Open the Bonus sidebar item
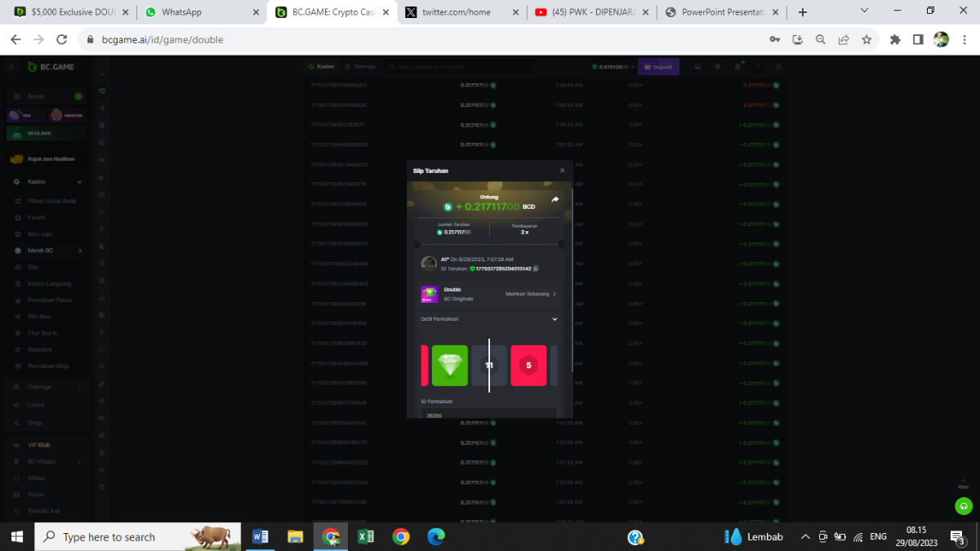 pyautogui.click(x=36, y=96)
